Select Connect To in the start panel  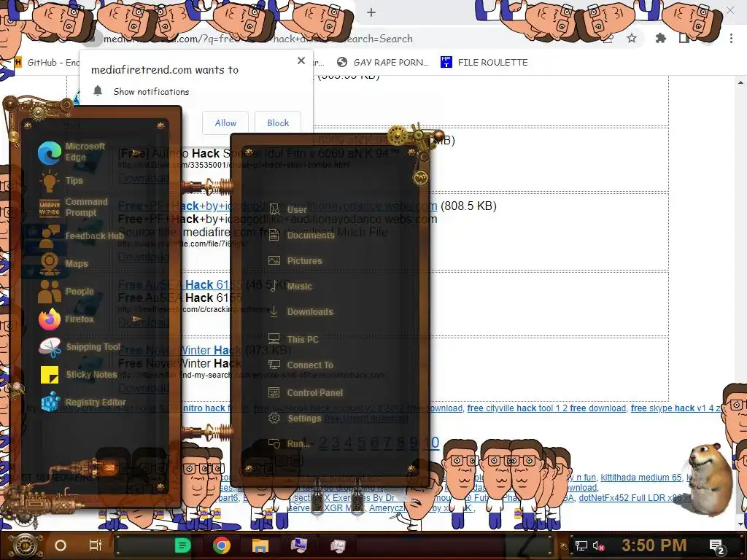(x=301, y=365)
